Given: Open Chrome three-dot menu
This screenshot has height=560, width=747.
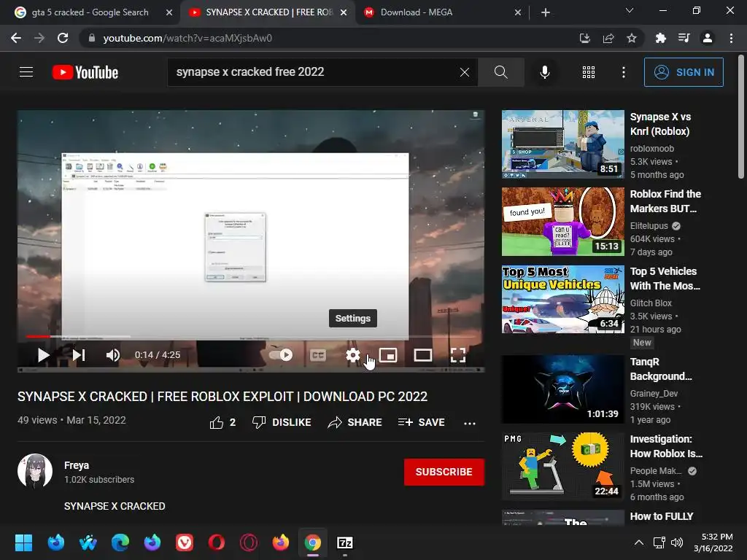Looking at the screenshot, I should pos(731,38).
